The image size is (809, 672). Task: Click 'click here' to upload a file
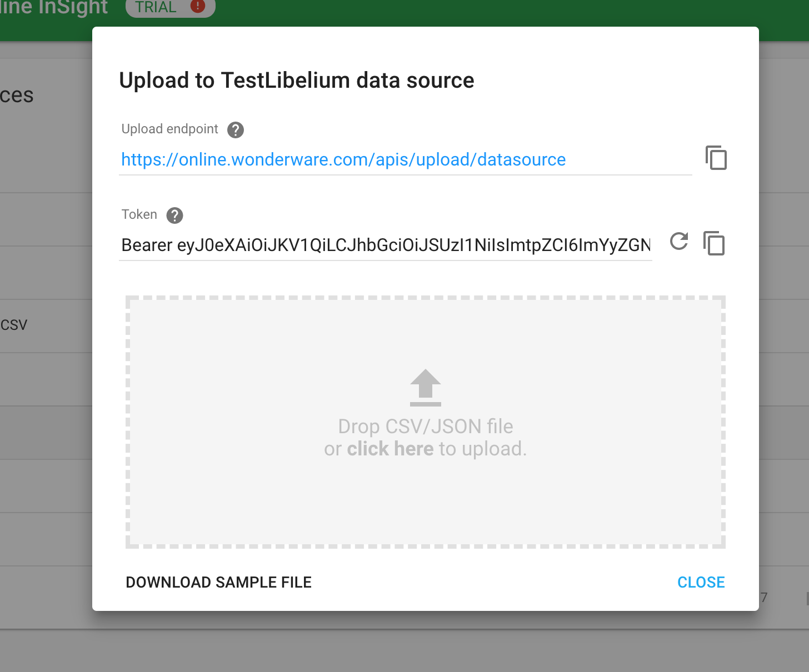(390, 449)
